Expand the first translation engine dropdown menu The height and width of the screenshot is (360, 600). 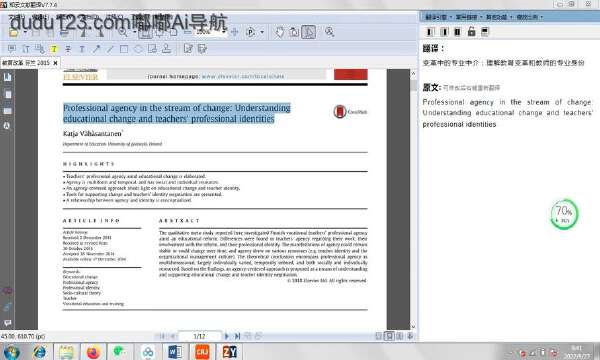click(439, 17)
